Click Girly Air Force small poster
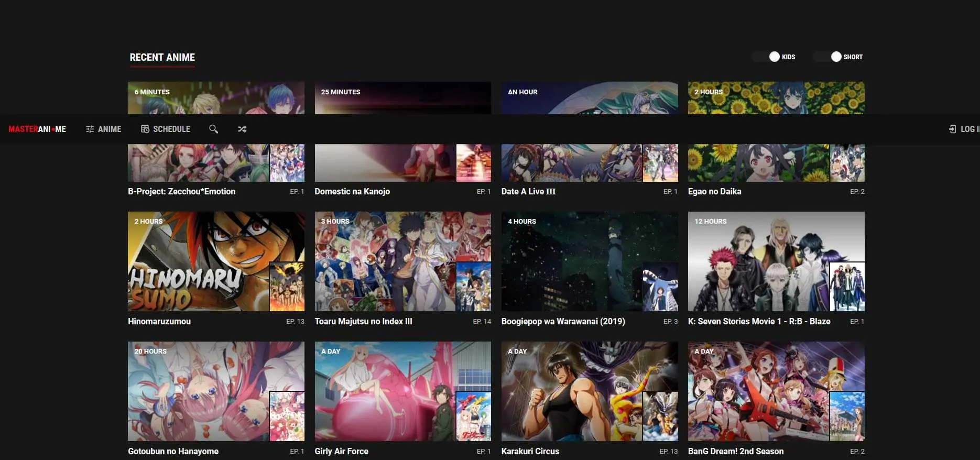Viewport: 980px width, 460px height. point(473,417)
